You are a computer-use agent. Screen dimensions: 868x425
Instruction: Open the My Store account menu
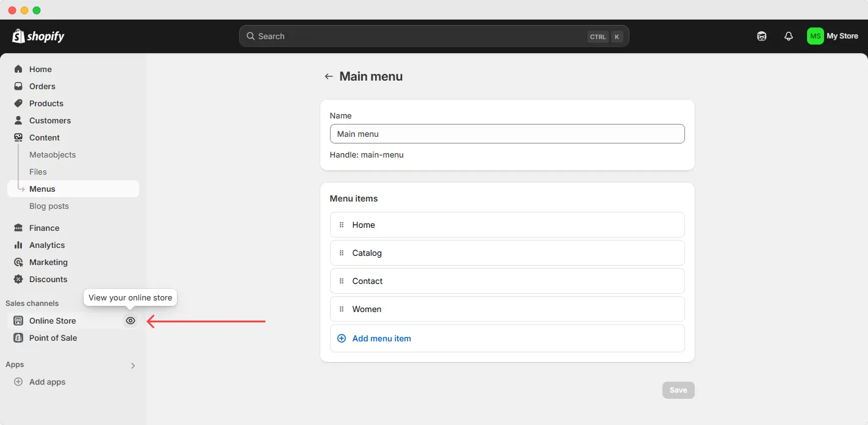point(833,35)
